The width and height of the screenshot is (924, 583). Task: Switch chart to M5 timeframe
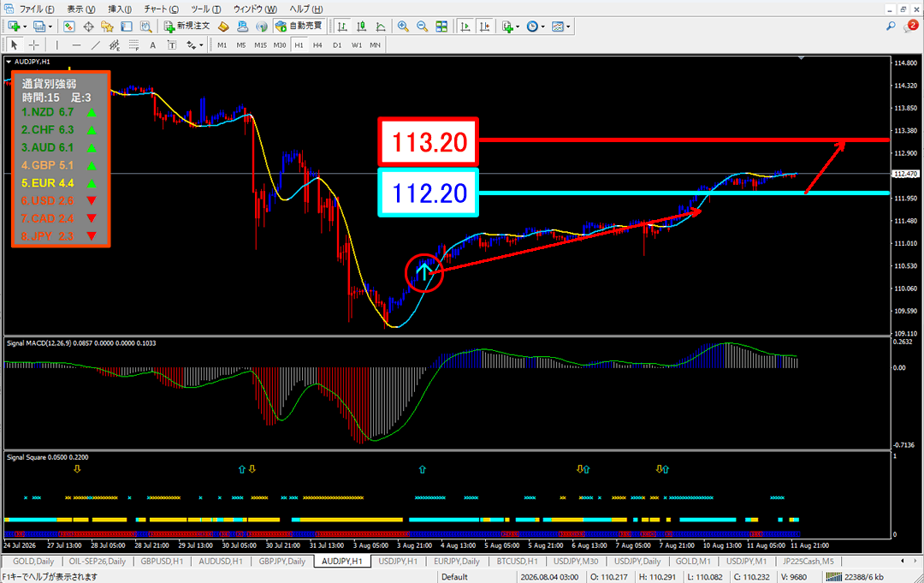(241, 45)
